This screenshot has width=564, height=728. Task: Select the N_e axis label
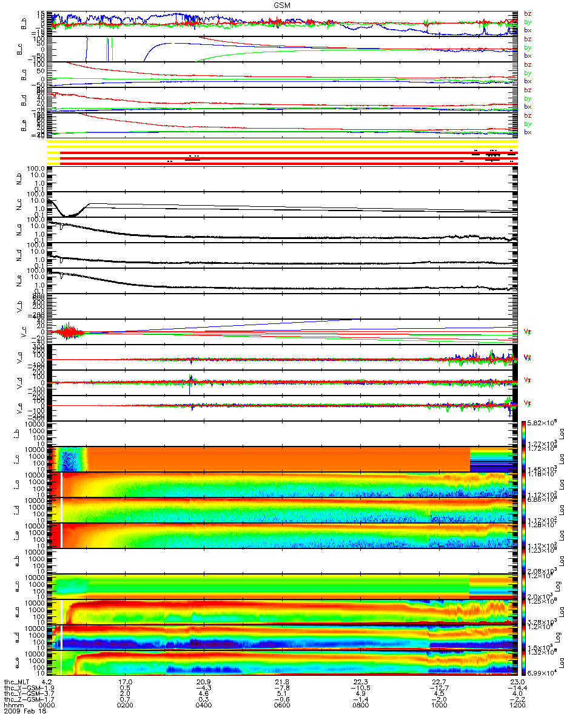click(x=19, y=281)
